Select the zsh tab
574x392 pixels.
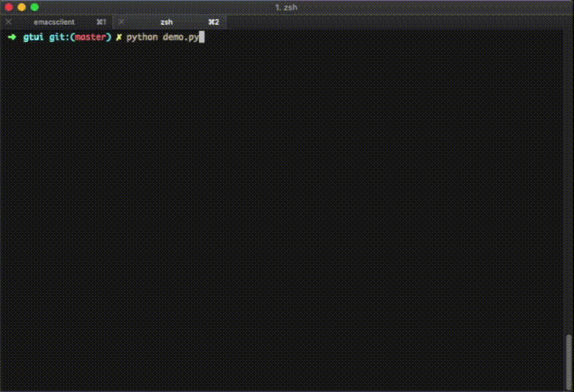(169, 22)
